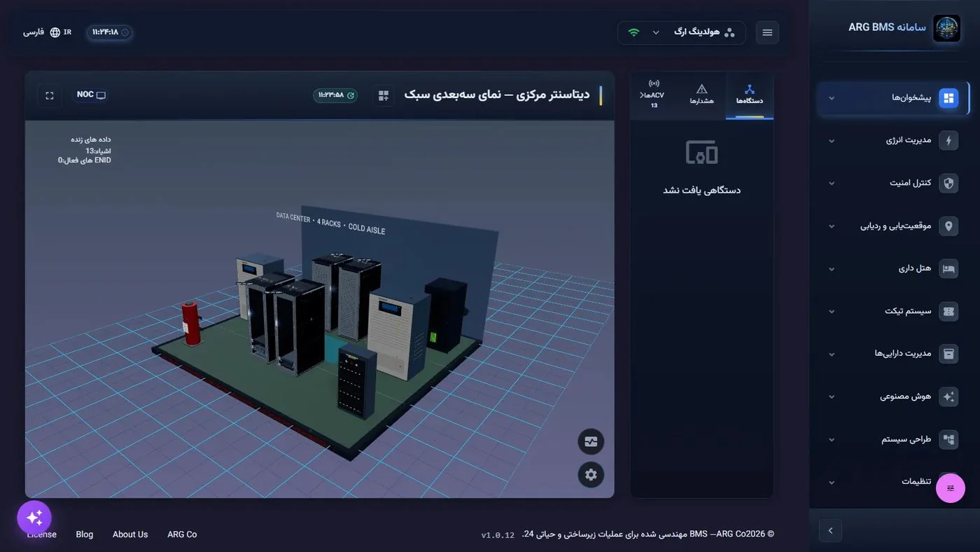
Task: Click the هتل داری bed icon
Action: tap(948, 268)
